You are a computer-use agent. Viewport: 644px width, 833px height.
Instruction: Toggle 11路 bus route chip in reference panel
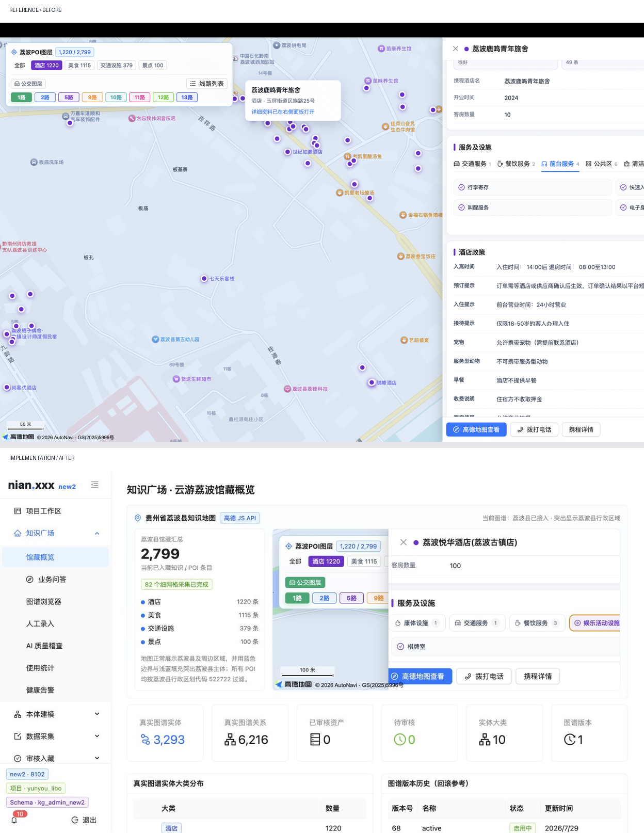(140, 97)
